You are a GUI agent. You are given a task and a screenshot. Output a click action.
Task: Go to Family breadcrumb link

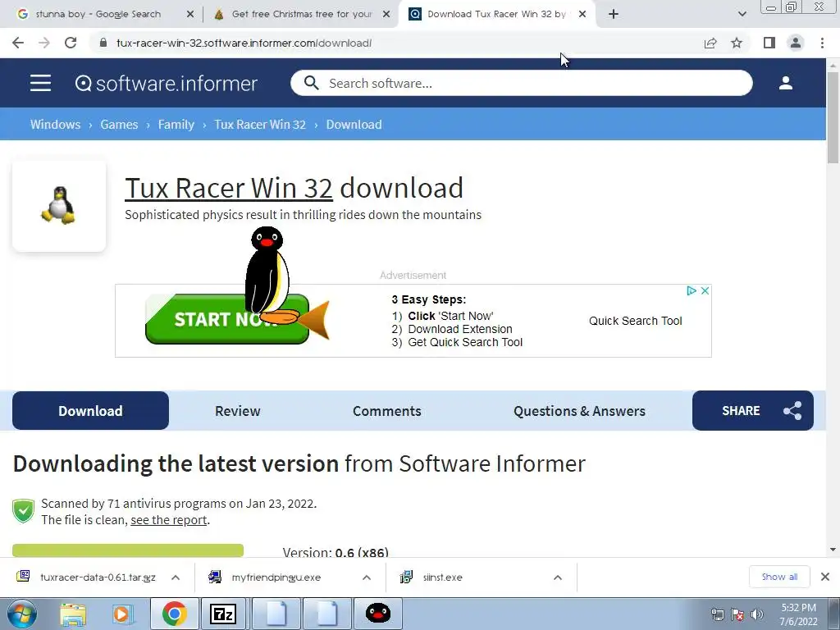pyautogui.click(x=176, y=125)
